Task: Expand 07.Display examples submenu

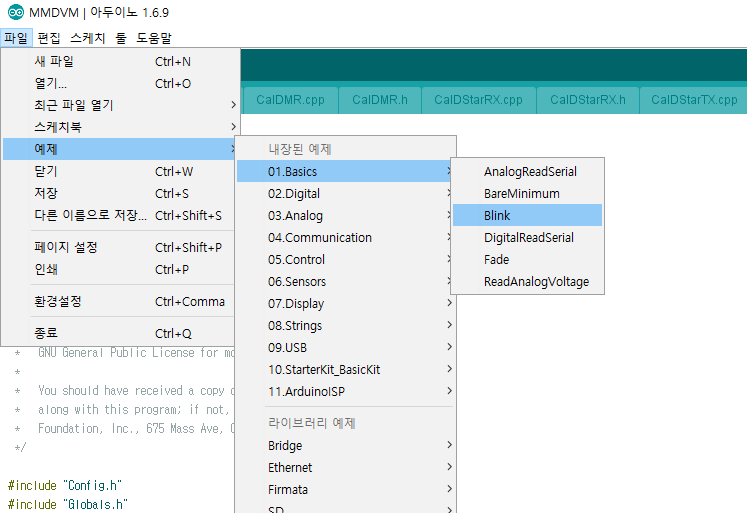Action: tap(346, 303)
